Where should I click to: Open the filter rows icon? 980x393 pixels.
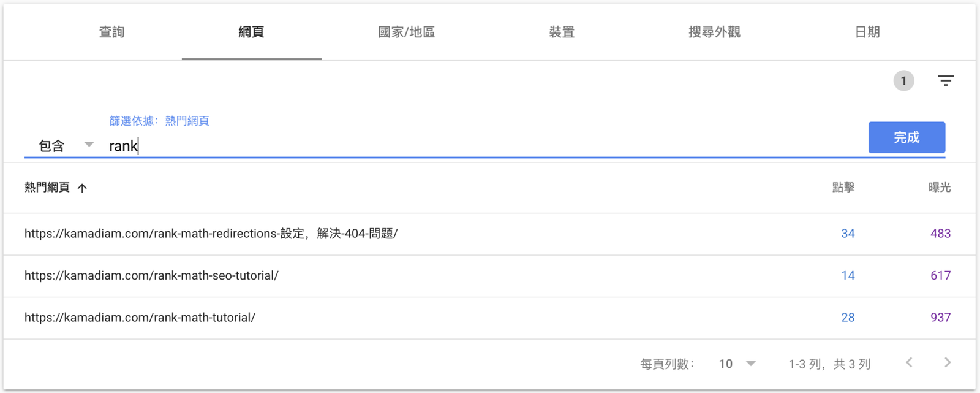(946, 81)
